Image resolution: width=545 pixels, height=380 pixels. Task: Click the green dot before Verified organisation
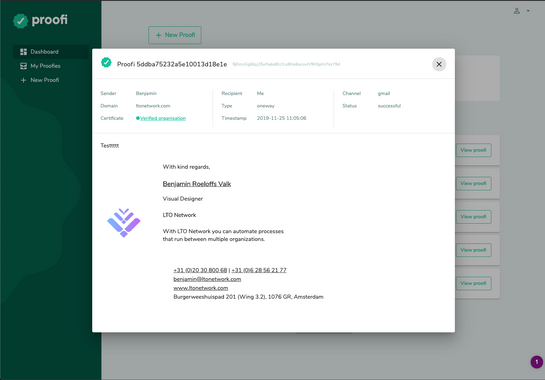138,118
